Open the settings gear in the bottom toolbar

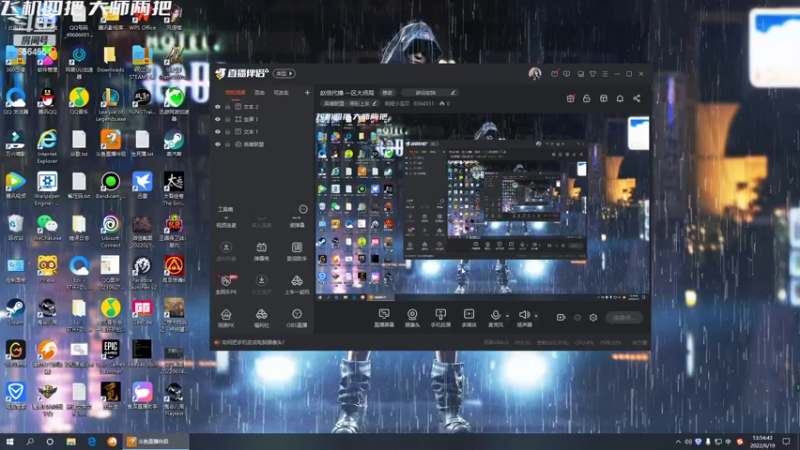pyautogui.click(x=593, y=317)
